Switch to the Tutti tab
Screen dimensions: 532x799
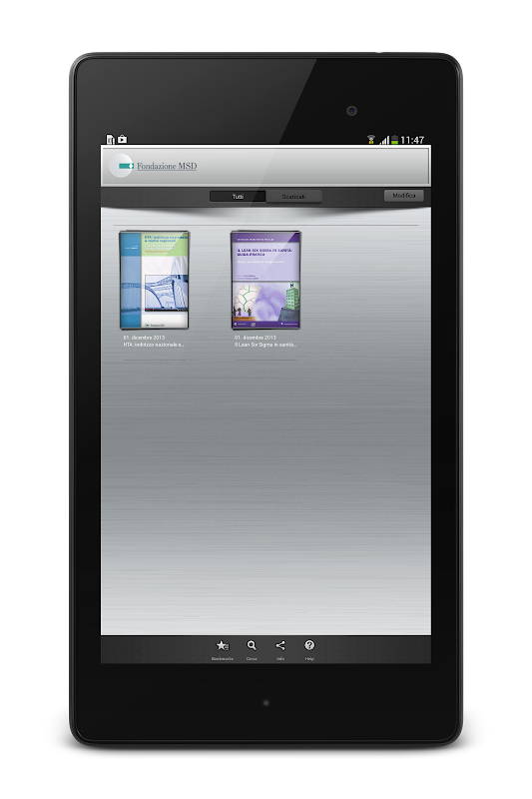(238, 196)
